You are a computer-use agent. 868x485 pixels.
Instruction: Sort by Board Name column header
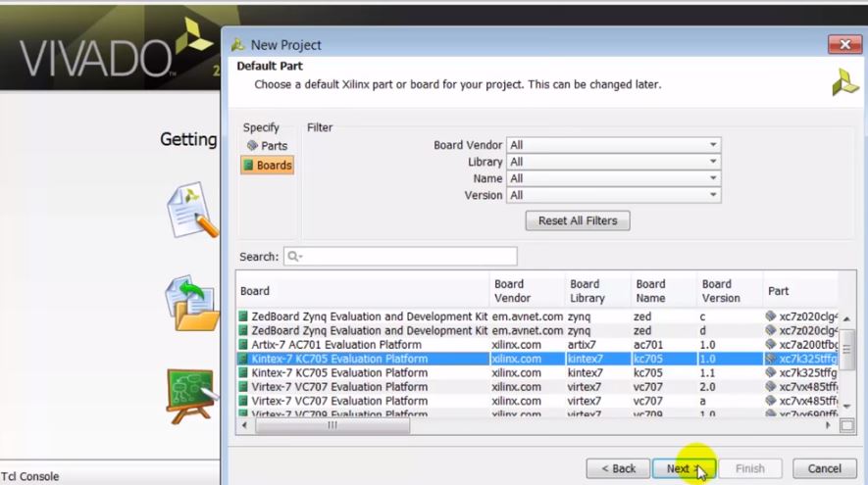[x=664, y=291]
